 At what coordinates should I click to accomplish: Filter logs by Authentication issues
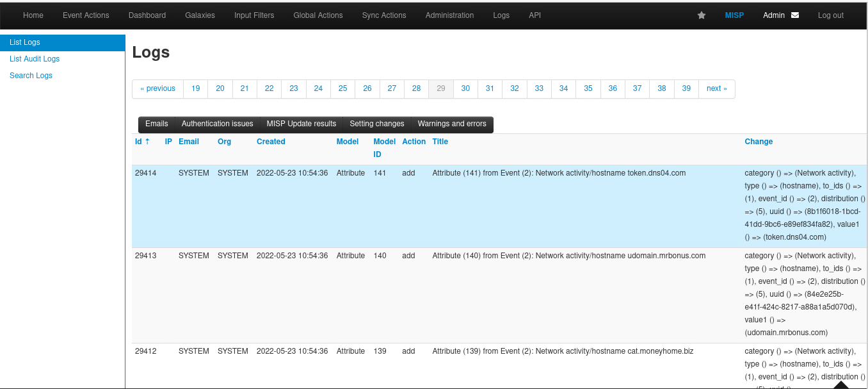[x=217, y=124]
